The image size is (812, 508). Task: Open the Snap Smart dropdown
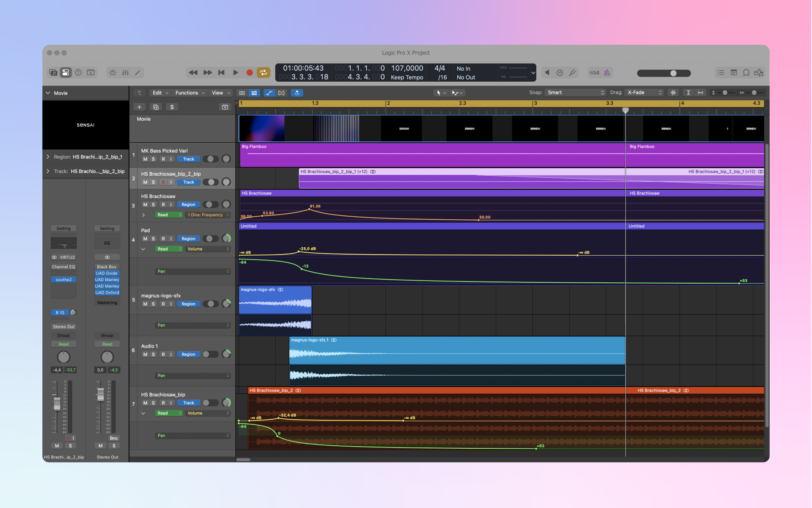coord(576,93)
